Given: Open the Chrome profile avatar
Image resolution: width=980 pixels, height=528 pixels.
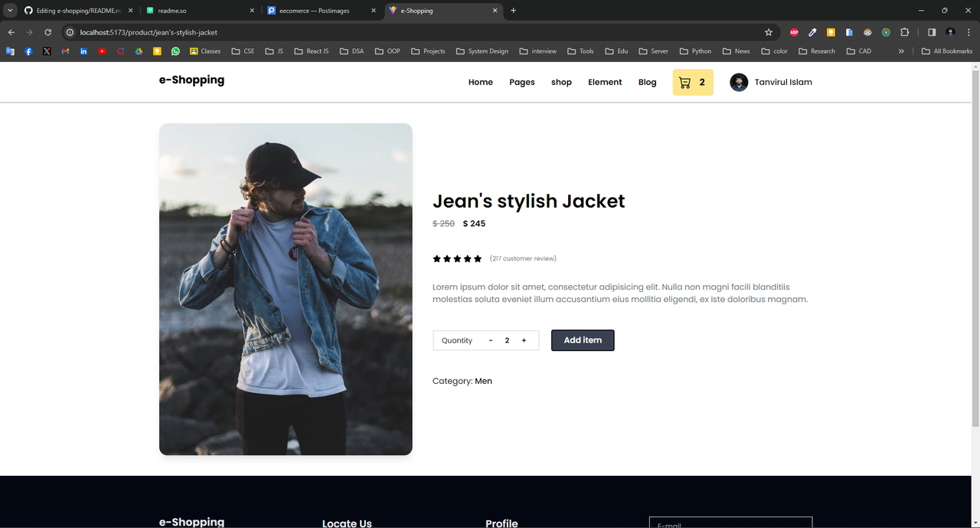Looking at the screenshot, I should coord(951,32).
